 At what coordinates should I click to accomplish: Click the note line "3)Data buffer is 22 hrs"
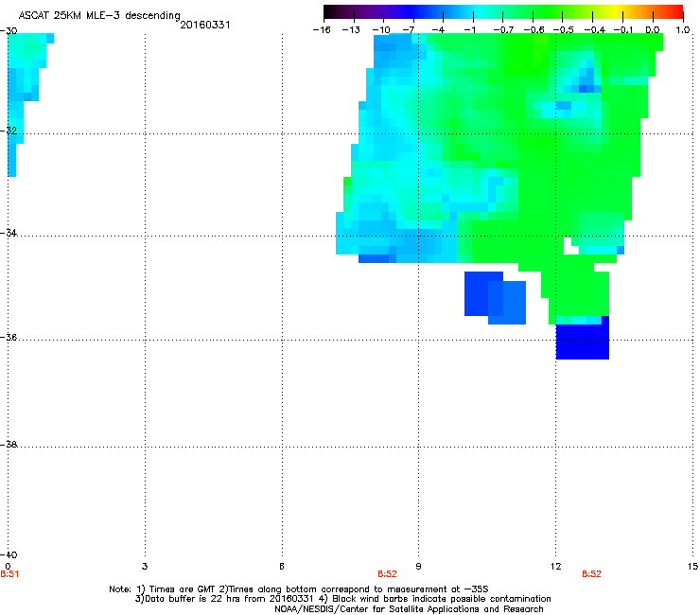pyautogui.click(x=342, y=599)
